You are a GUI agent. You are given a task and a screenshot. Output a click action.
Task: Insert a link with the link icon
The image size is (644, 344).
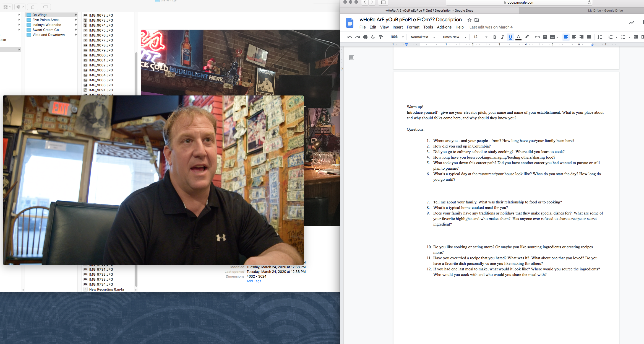537,37
